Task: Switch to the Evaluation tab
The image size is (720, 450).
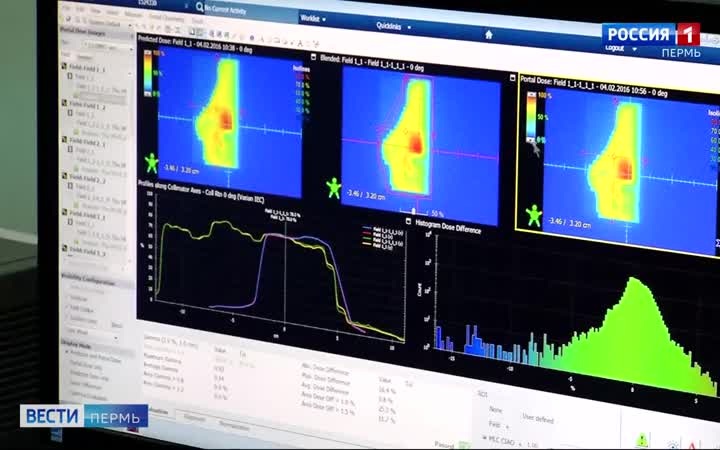Action: (158, 412)
